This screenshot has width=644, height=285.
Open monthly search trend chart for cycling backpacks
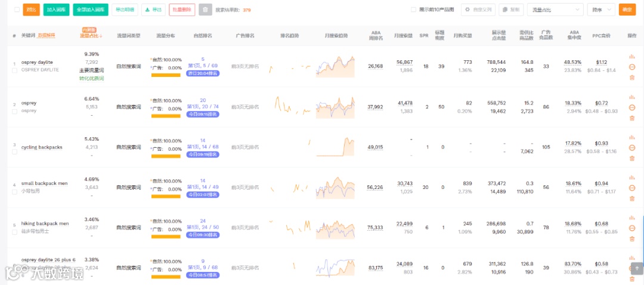(336, 147)
